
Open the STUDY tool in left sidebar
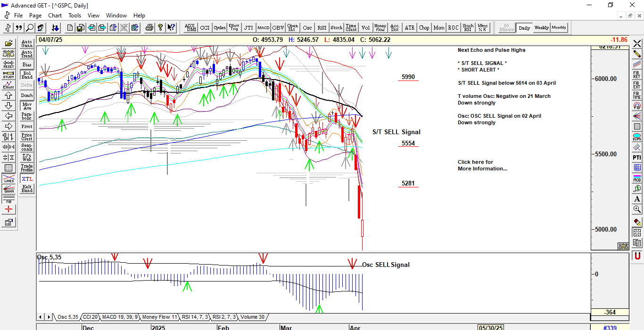click(x=8, y=75)
